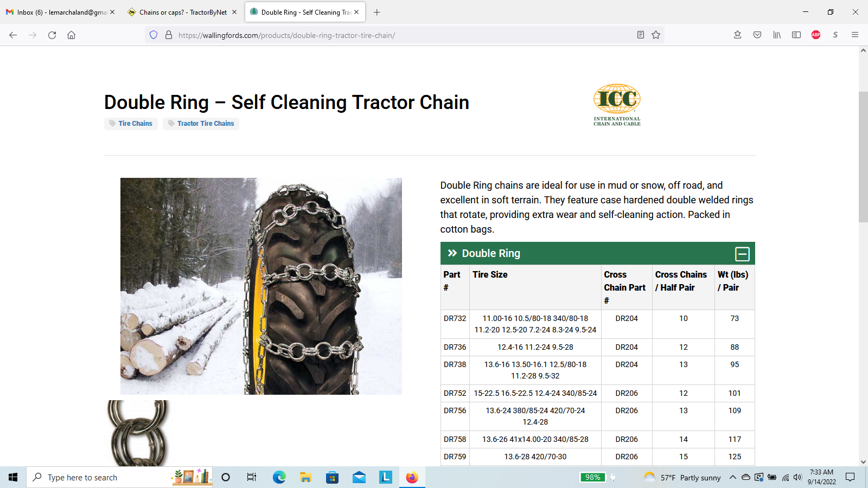Open Microsoft Store from taskbar
The image size is (868, 488).
[332, 477]
